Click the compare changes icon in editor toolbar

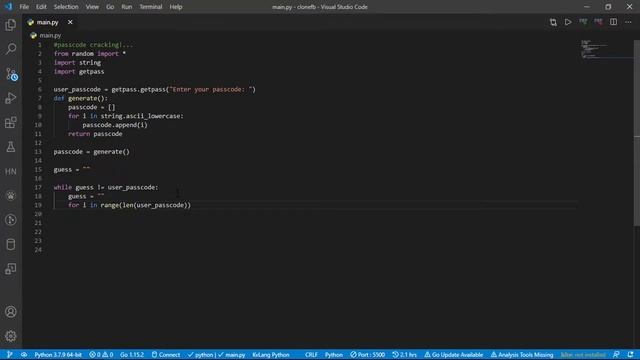click(x=553, y=22)
